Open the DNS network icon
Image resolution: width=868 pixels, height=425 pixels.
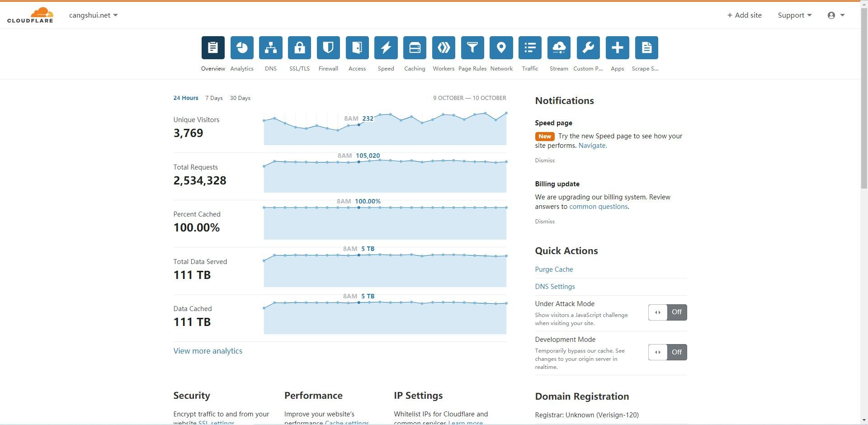271,47
